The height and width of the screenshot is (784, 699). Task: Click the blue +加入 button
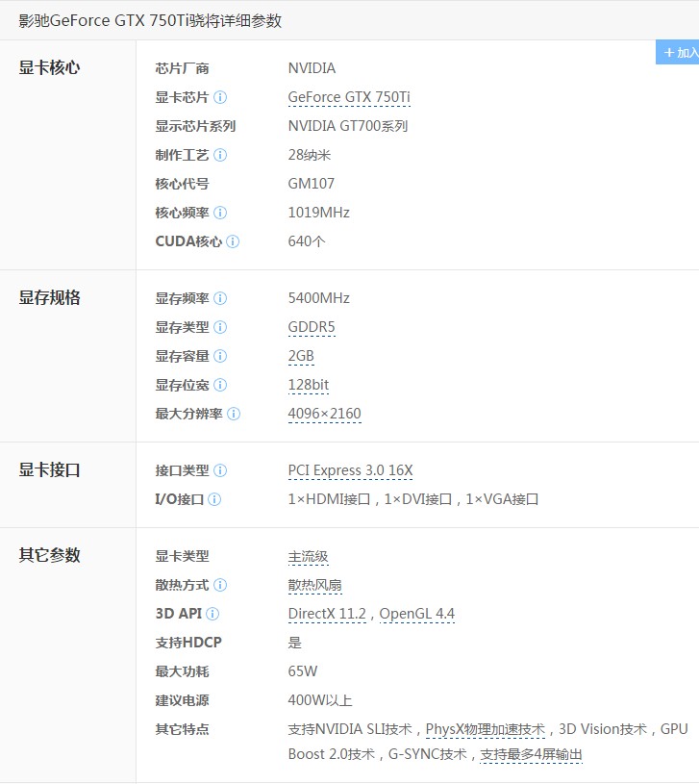point(677,52)
